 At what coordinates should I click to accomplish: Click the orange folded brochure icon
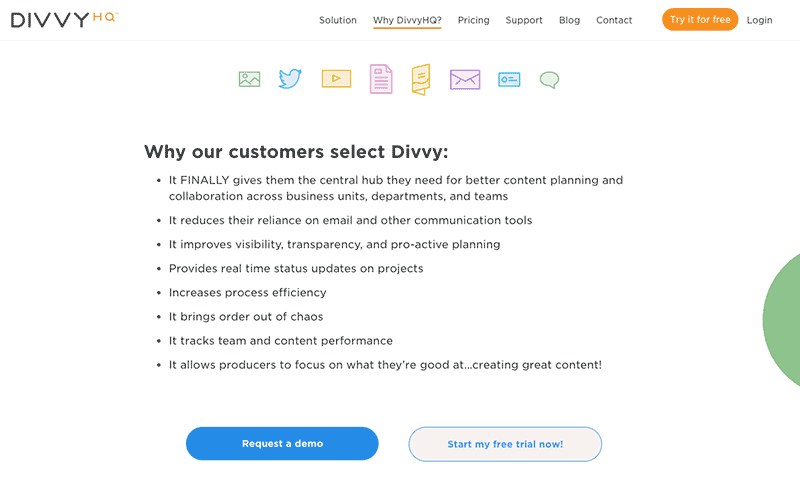pyautogui.click(x=421, y=80)
